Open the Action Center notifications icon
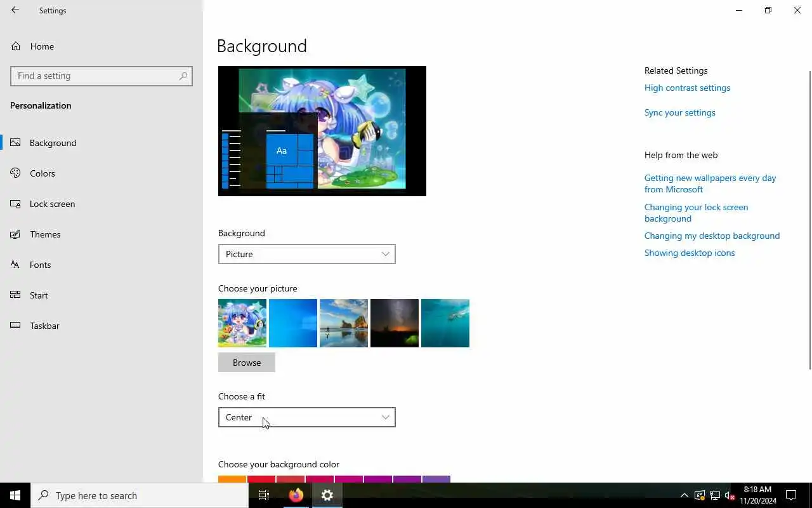 [791, 495]
